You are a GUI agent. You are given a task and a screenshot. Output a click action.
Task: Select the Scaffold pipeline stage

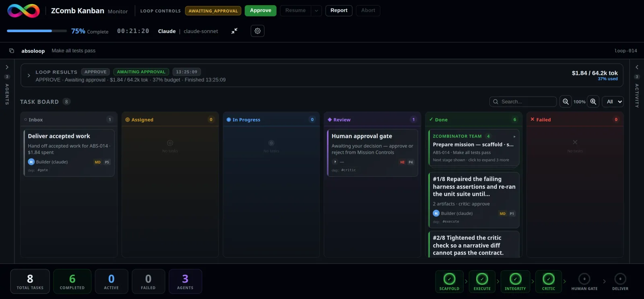(449, 282)
